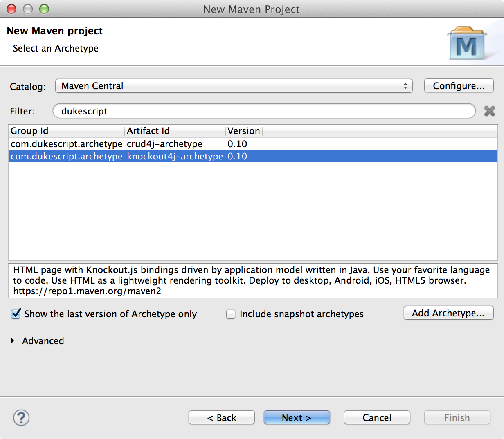Click the green zoom window button

44,9
